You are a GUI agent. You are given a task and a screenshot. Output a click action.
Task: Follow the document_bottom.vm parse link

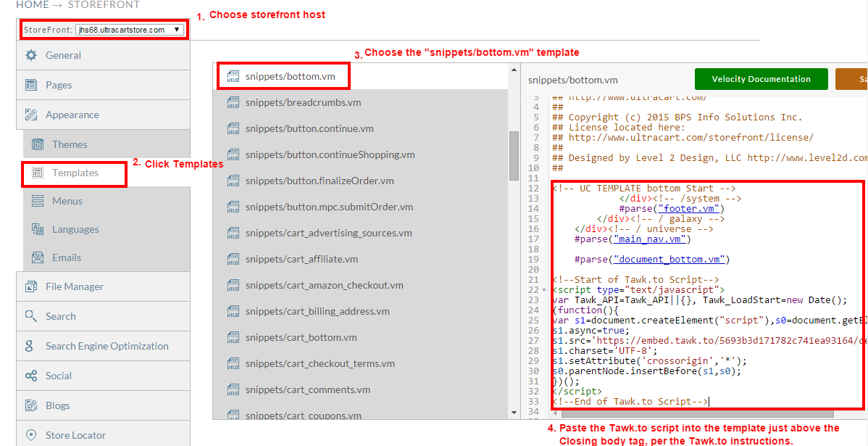coord(671,259)
